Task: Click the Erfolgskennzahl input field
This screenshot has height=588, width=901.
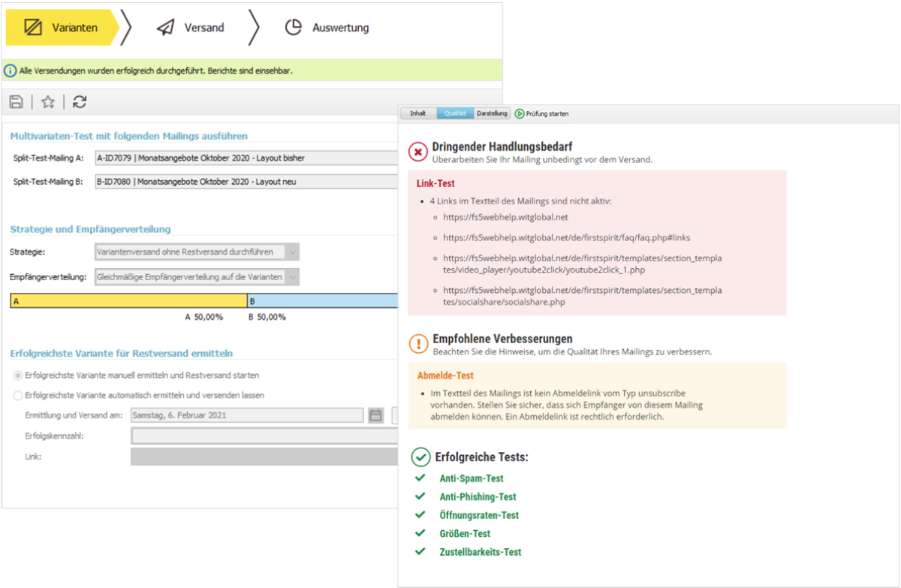Action: click(263, 436)
